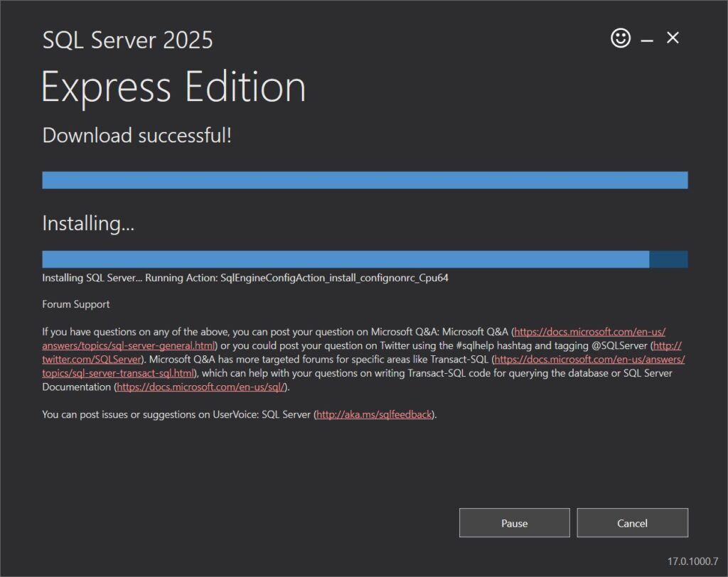Image resolution: width=728 pixels, height=577 pixels.
Task: Click the version number 17.0.1000.7
Action: click(692, 561)
